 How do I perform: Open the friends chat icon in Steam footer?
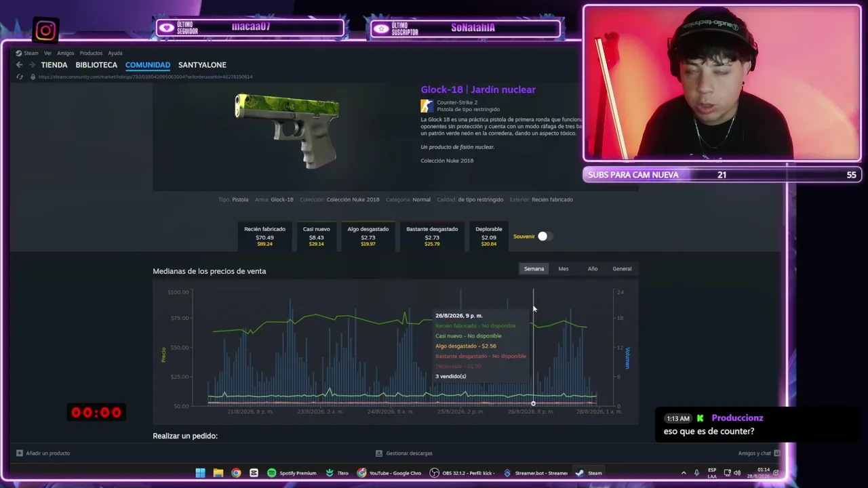pos(776,453)
